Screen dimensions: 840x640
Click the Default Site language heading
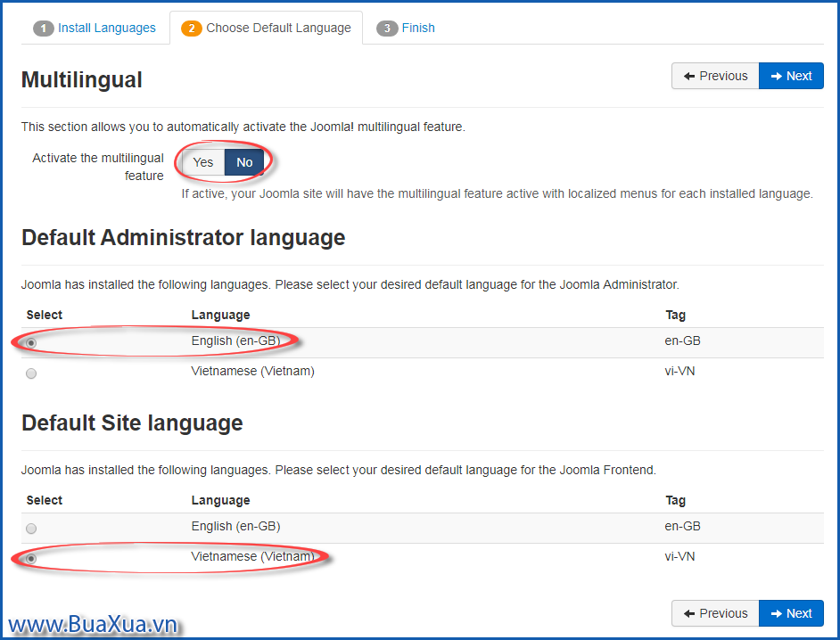[x=132, y=423]
